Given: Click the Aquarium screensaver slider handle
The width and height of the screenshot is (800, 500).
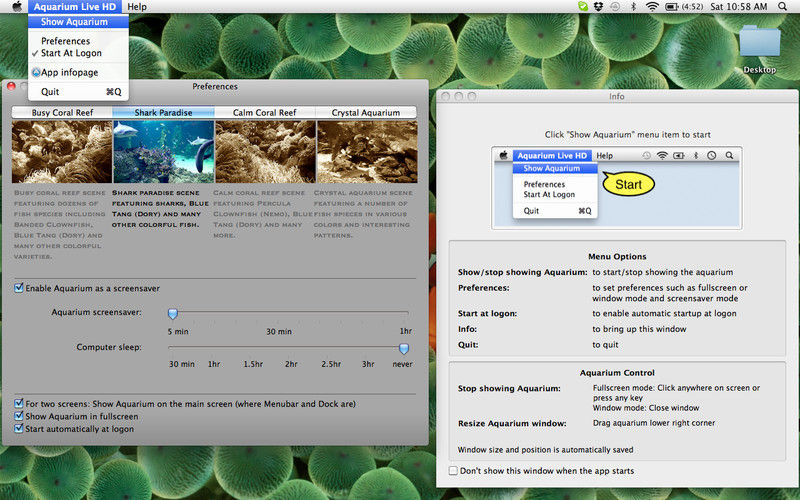Looking at the screenshot, I should pyautogui.click(x=173, y=313).
